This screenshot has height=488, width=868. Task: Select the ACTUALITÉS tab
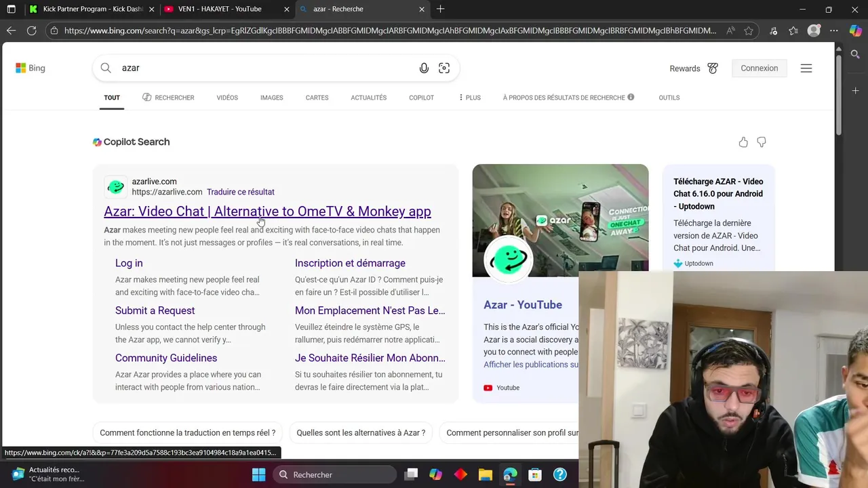point(368,98)
